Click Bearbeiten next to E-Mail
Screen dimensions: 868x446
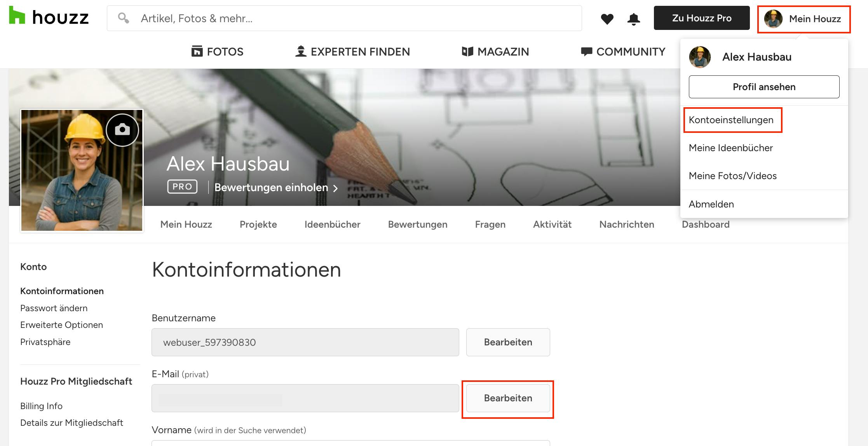(508, 398)
